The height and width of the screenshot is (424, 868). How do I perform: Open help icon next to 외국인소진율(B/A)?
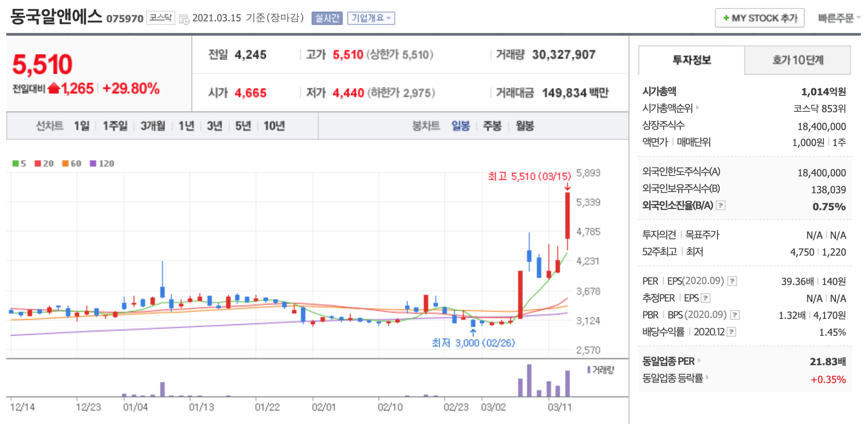point(721,205)
